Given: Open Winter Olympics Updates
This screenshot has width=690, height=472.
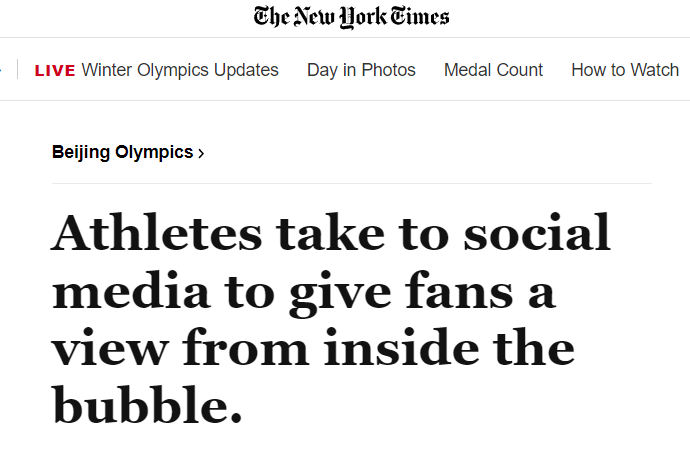Looking at the screenshot, I should coord(180,70).
